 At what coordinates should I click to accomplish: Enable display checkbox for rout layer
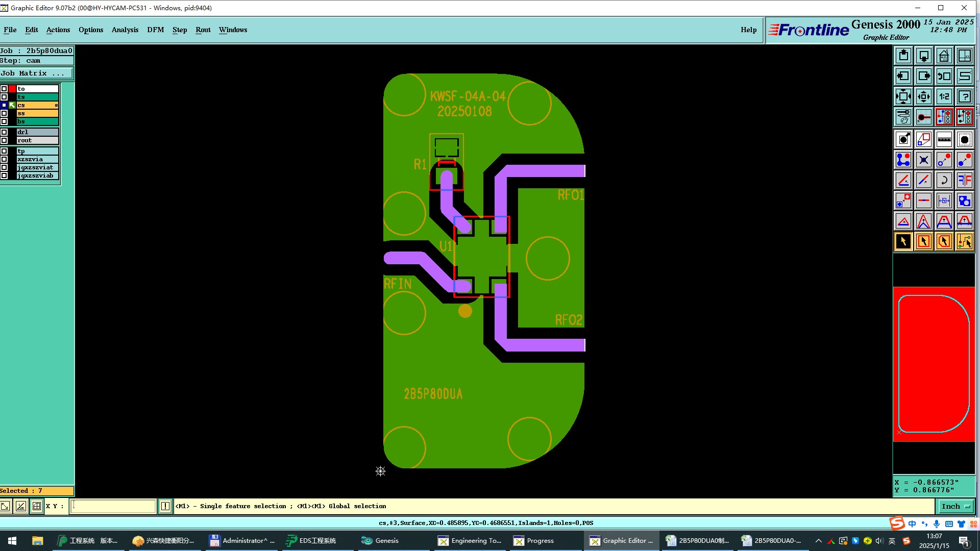pos(4,140)
